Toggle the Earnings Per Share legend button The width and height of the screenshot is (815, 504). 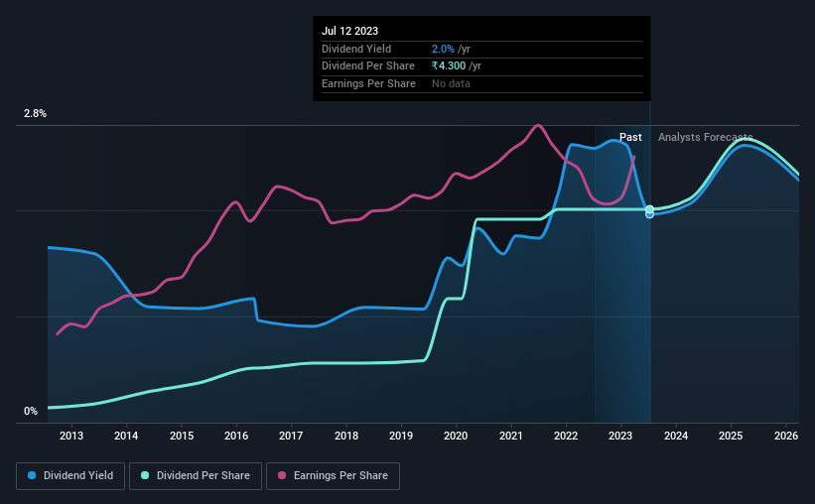point(333,476)
